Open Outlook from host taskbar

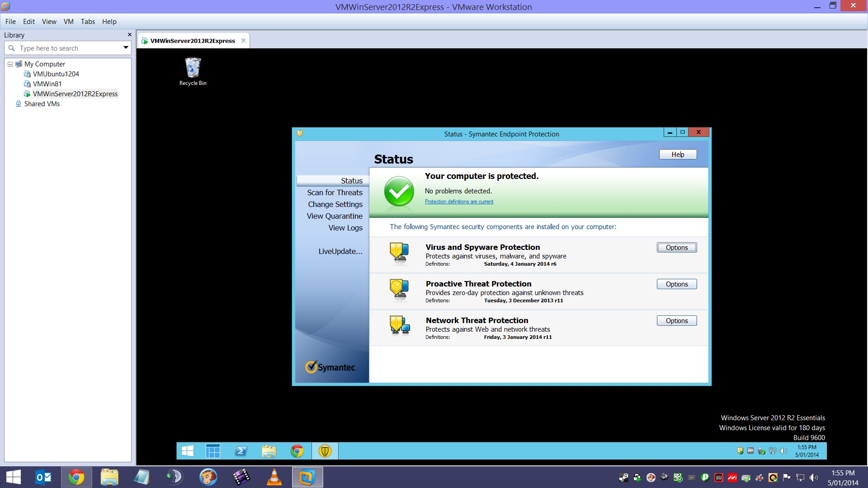point(44,477)
